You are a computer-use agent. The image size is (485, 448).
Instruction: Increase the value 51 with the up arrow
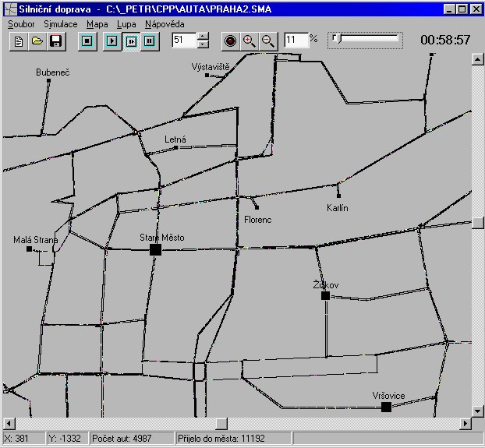[x=203, y=36]
